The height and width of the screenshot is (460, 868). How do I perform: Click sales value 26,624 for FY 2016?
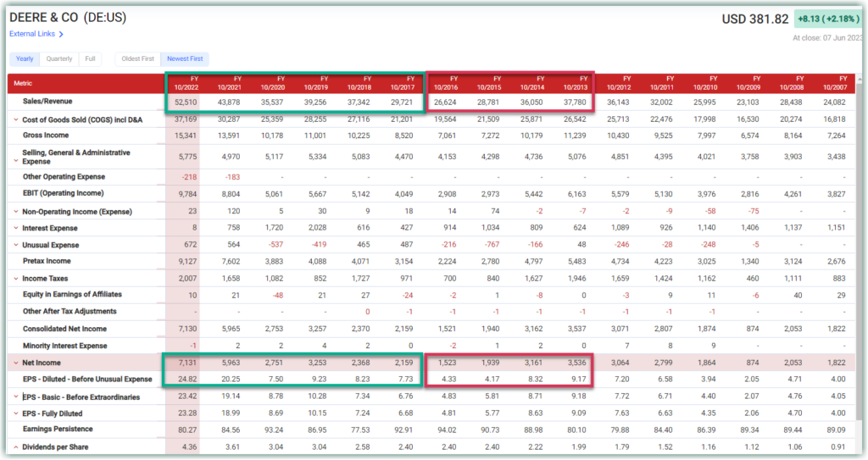point(445,103)
